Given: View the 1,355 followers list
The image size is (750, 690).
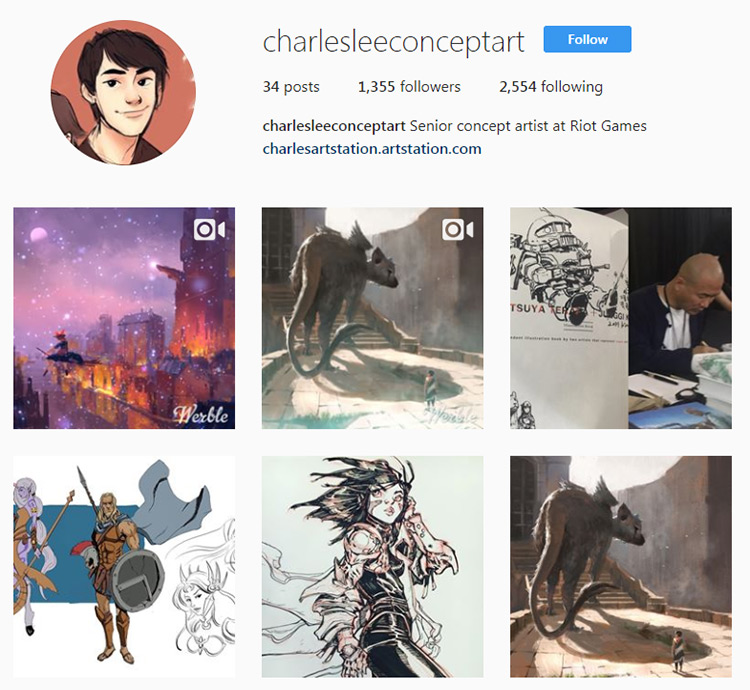Looking at the screenshot, I should click(409, 87).
